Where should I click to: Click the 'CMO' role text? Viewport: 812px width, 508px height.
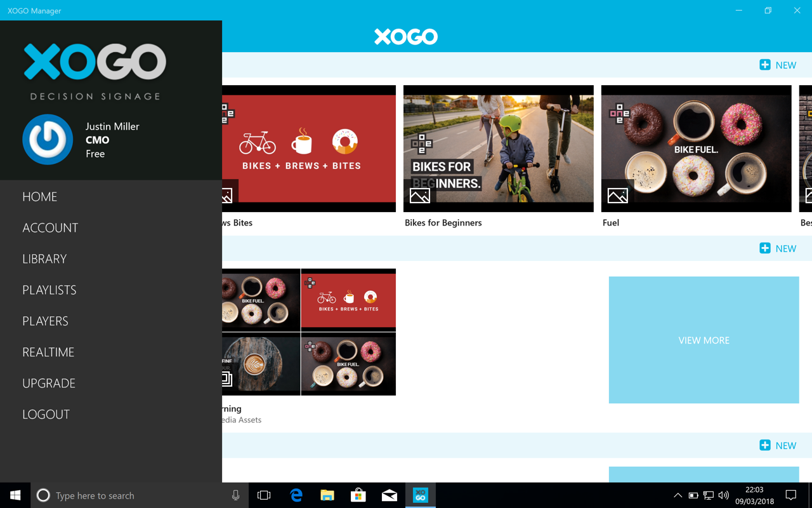click(98, 140)
